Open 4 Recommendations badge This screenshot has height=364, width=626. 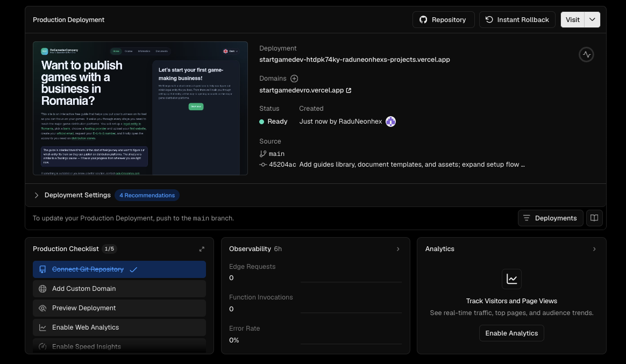[x=147, y=195]
